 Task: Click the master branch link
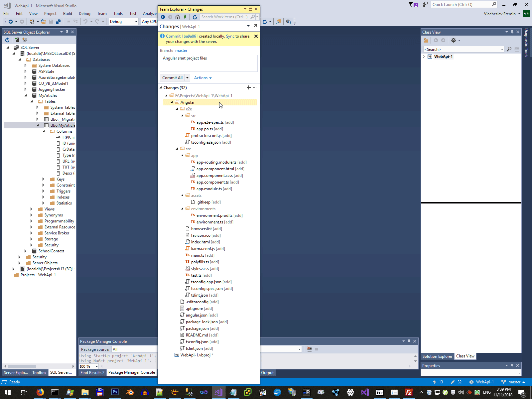181,51
